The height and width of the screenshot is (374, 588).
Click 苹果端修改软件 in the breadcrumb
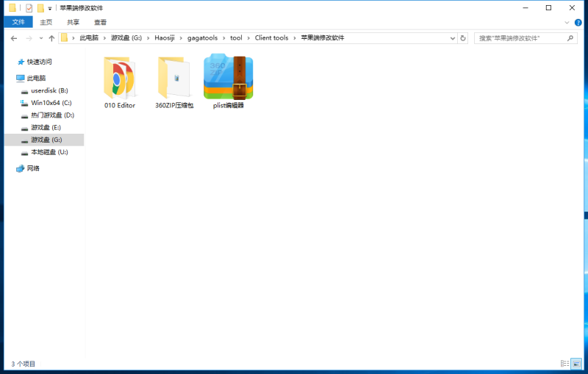[x=323, y=38]
